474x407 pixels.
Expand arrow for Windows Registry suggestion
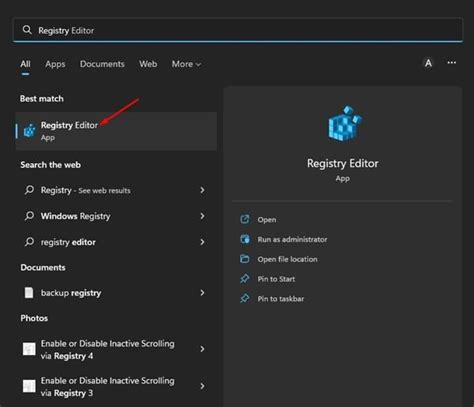[202, 216]
